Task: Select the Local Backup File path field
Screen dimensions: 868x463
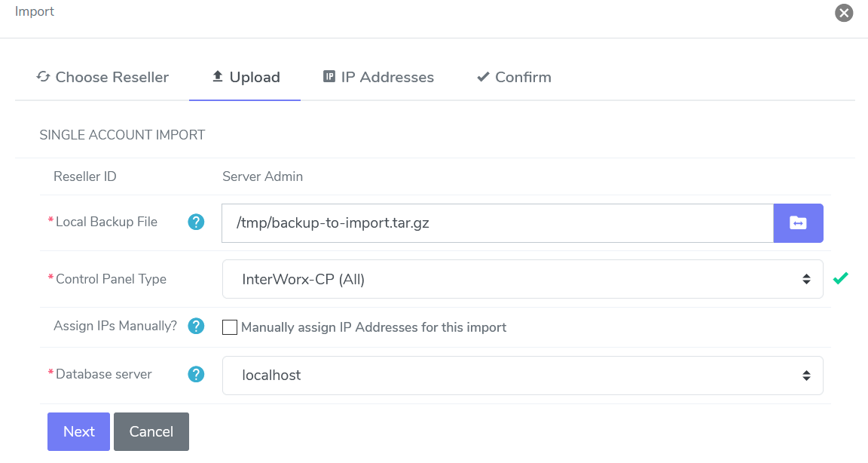Action: (x=497, y=222)
